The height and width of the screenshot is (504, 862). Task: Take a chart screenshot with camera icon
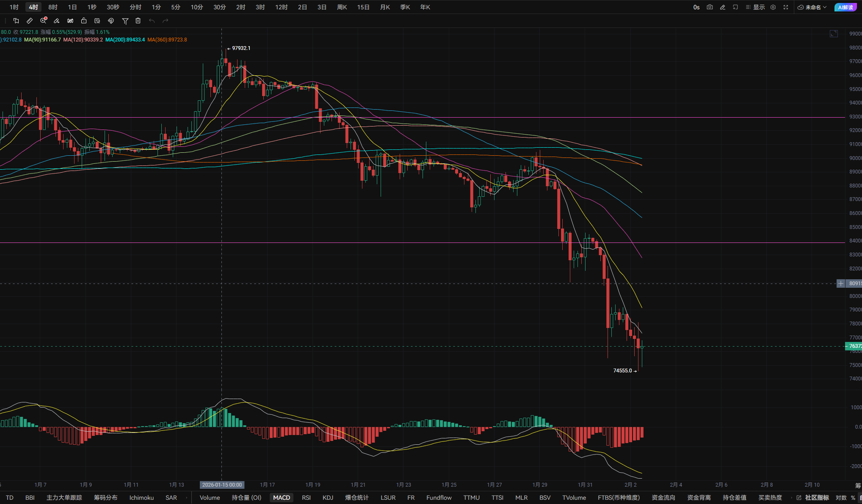click(710, 7)
